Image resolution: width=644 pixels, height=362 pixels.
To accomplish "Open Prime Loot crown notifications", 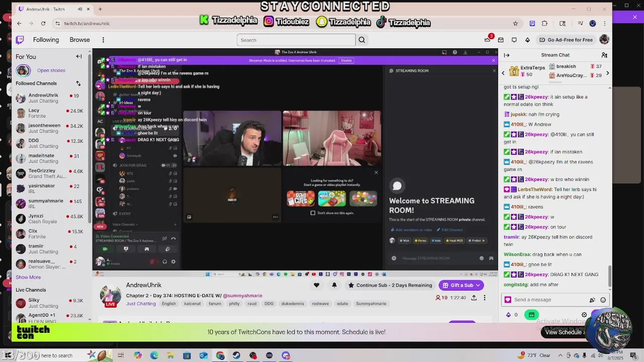I will coord(488,40).
